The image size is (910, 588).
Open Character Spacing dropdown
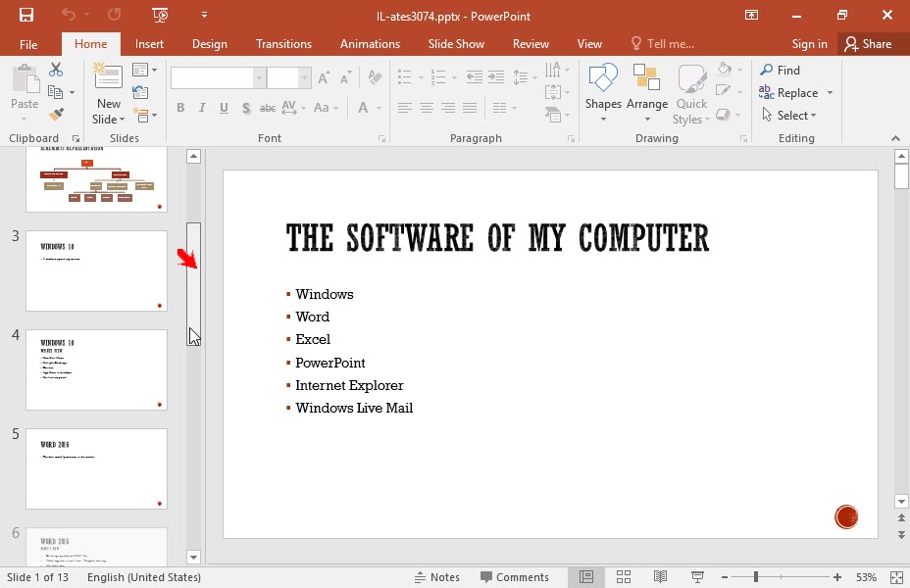click(293, 108)
